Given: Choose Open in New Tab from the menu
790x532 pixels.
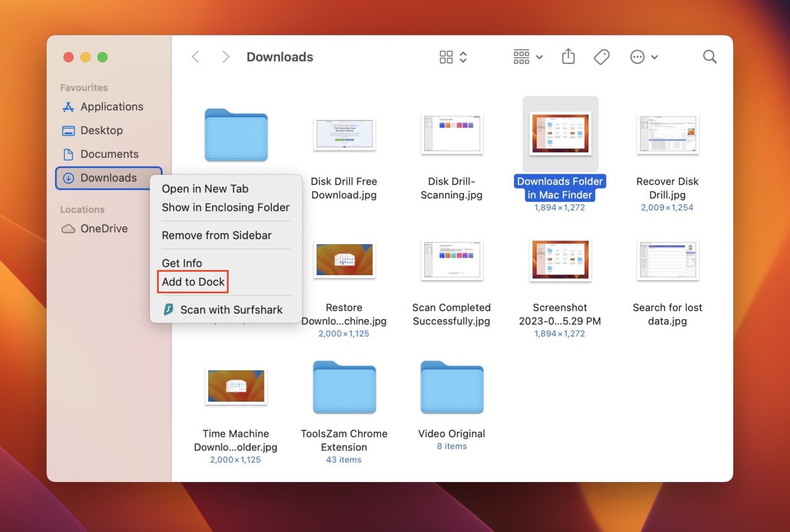Looking at the screenshot, I should click(205, 189).
